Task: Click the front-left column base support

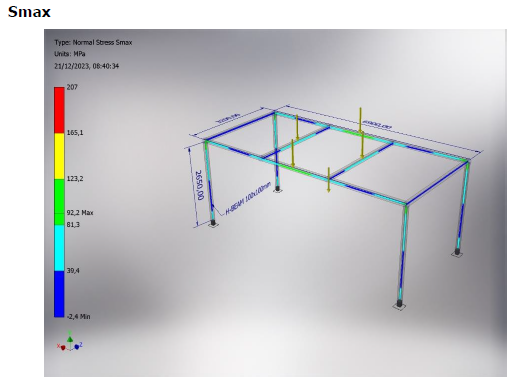Action: [213, 223]
